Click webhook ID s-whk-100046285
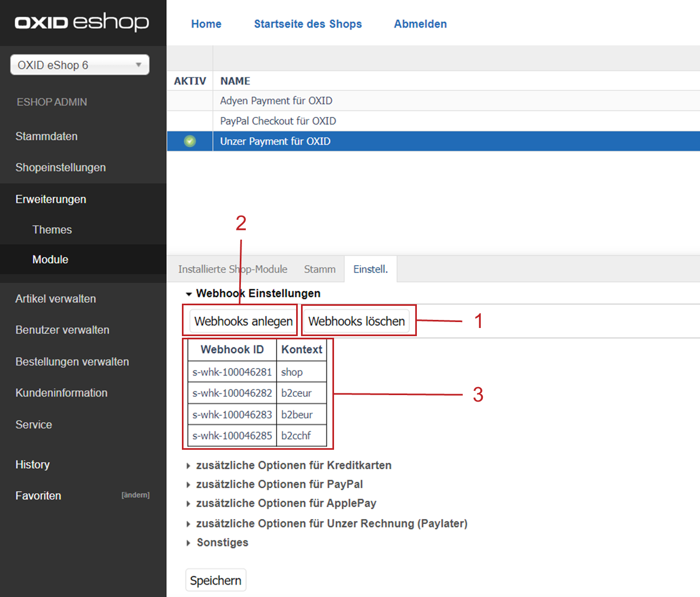 [x=232, y=436]
